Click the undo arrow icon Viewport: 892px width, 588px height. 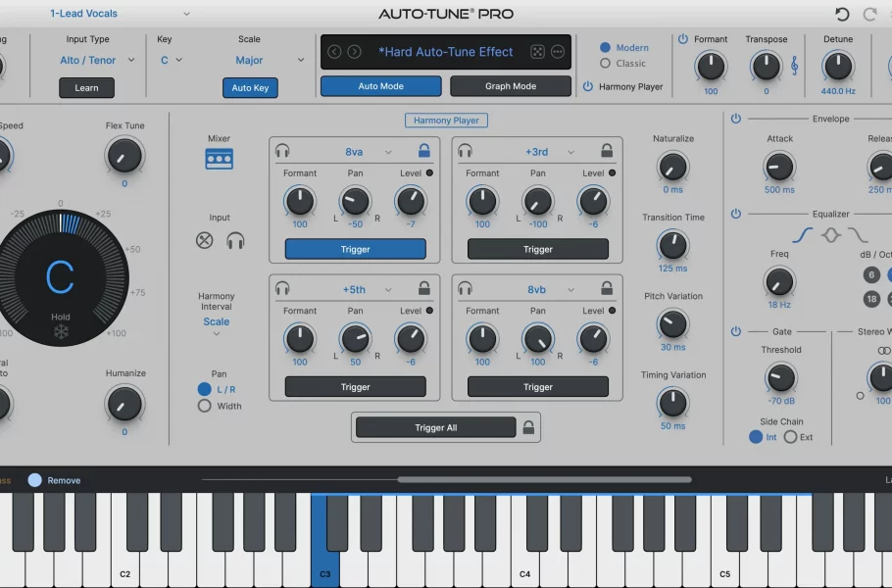pyautogui.click(x=842, y=14)
